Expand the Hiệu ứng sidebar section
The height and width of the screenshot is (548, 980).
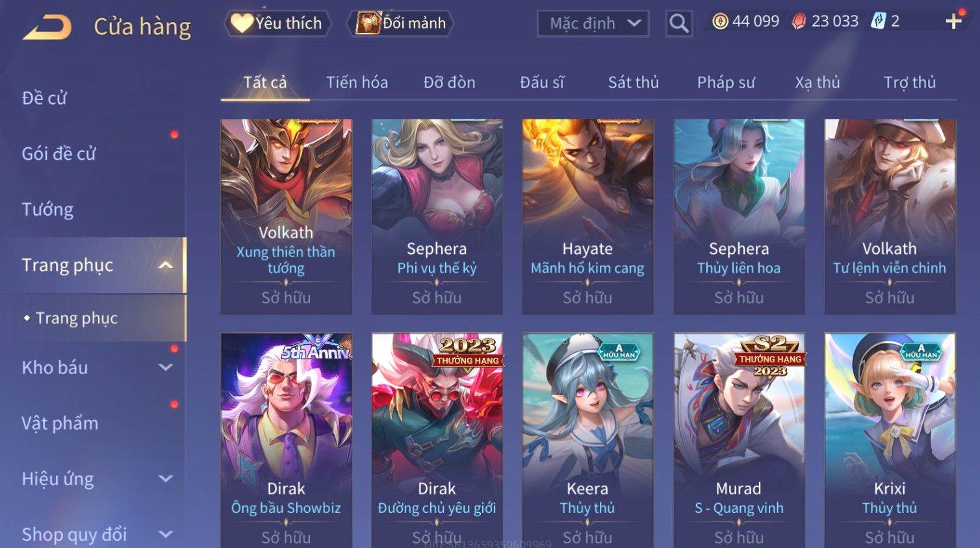166,479
